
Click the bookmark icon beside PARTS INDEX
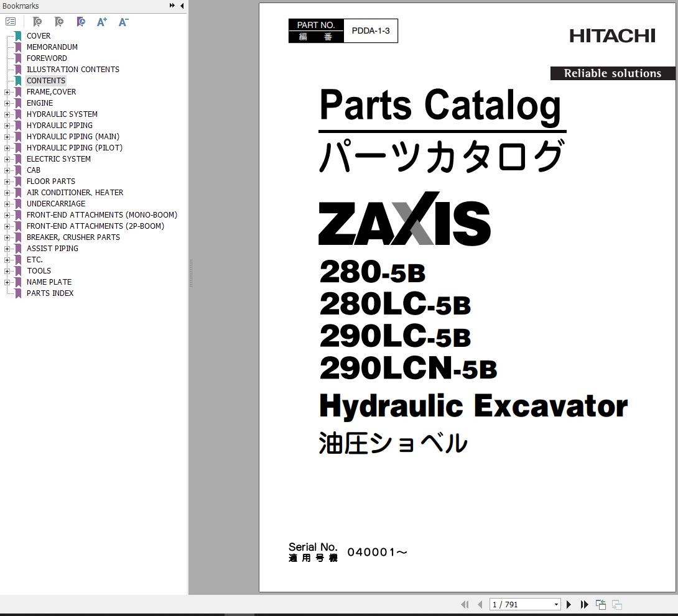pos(18,293)
